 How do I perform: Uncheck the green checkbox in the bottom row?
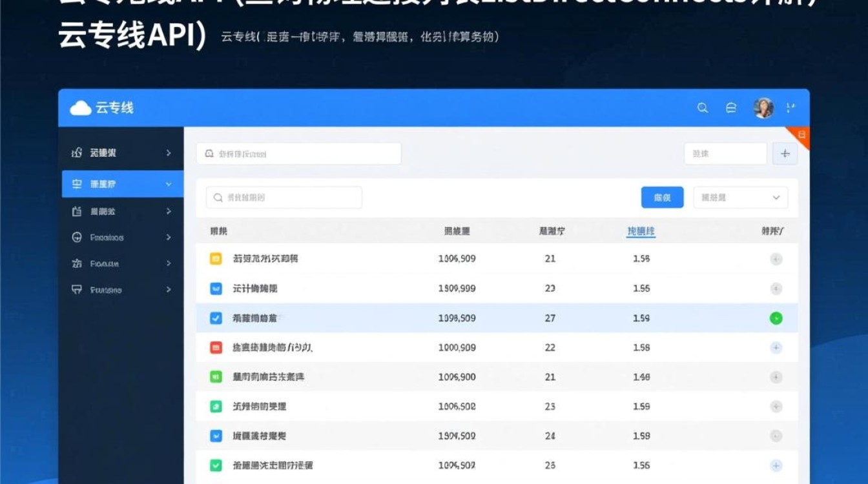click(x=216, y=464)
